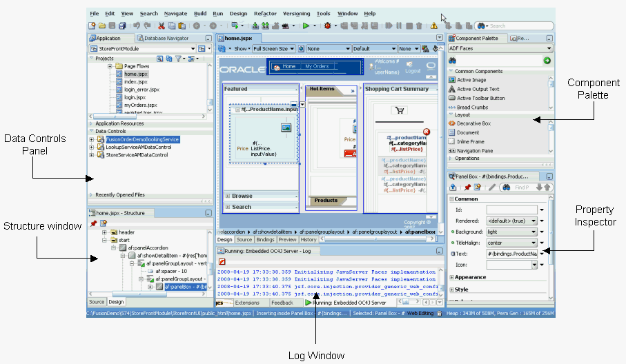This screenshot has height=364, width=626.
Task: Switch to the Preview editor tab
Action: (287, 240)
